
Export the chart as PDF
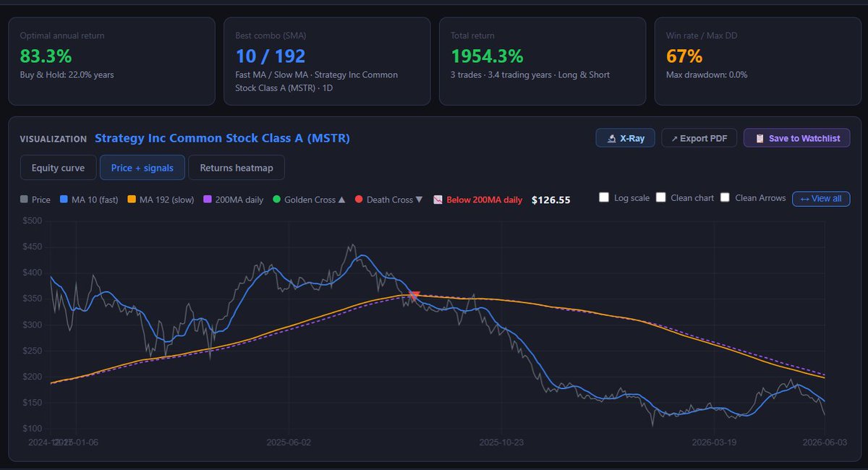[x=699, y=138]
